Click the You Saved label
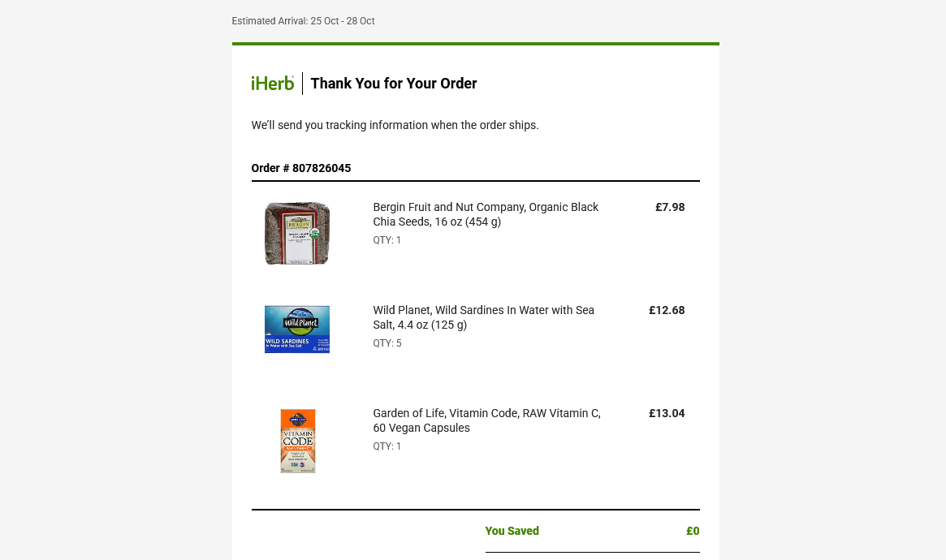 tap(512, 531)
